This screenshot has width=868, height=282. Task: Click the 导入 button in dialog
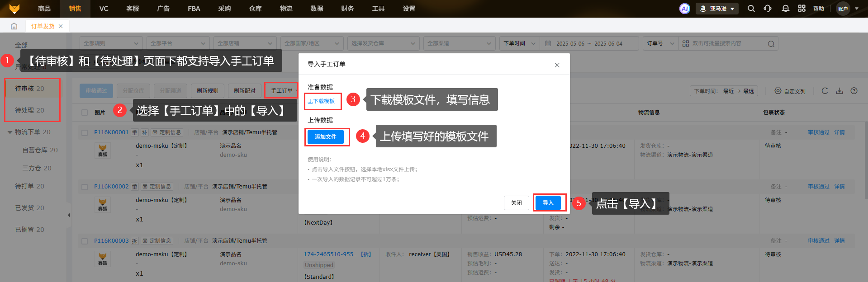(548, 203)
